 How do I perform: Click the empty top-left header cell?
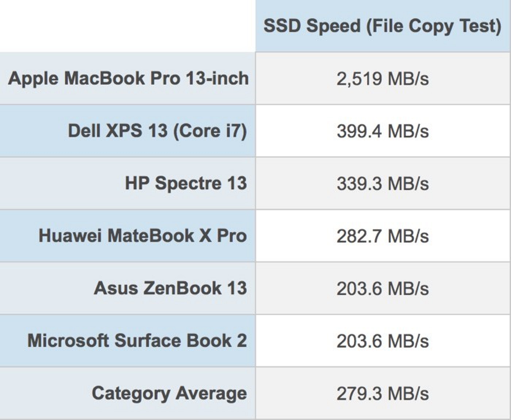click(x=127, y=26)
